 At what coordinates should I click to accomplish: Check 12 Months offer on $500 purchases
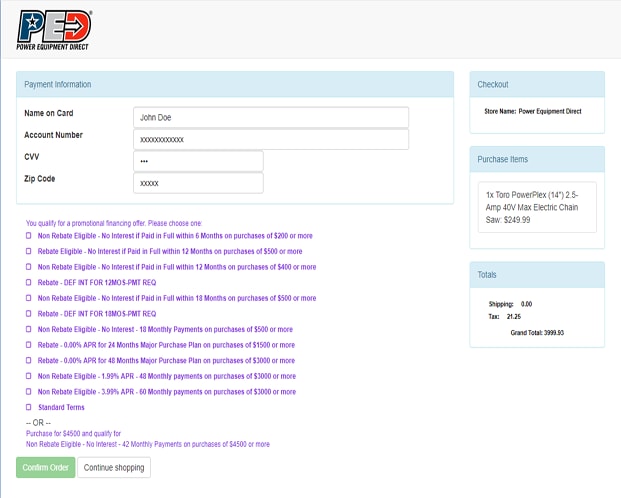click(x=29, y=252)
